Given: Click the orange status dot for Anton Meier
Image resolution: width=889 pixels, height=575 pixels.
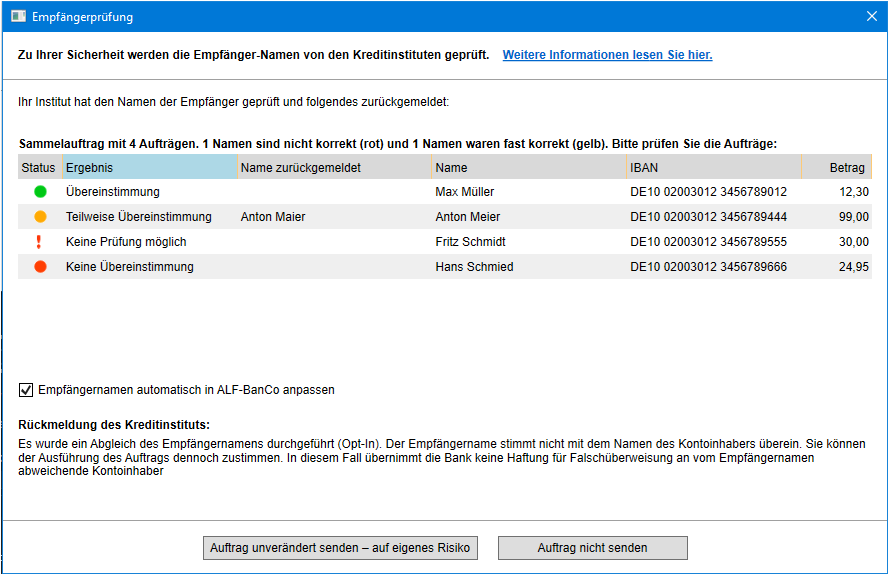Looking at the screenshot, I should (x=40, y=217).
